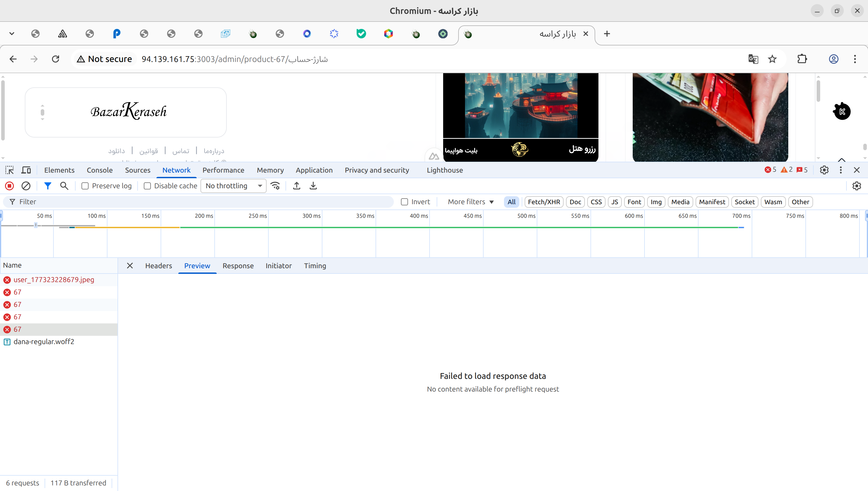This screenshot has height=491, width=868.
Task: Toggle the device toolbar icon
Action: tap(26, 170)
